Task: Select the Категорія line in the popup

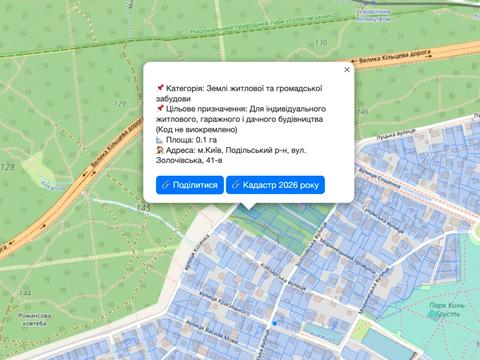Action: pyautogui.click(x=239, y=93)
